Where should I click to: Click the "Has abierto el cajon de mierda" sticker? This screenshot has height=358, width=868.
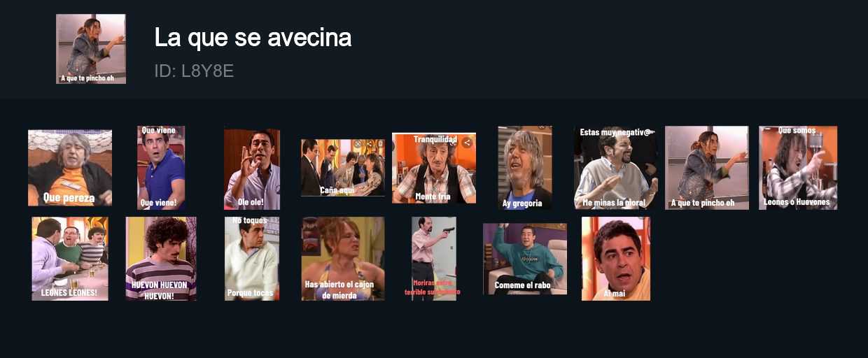(x=343, y=259)
